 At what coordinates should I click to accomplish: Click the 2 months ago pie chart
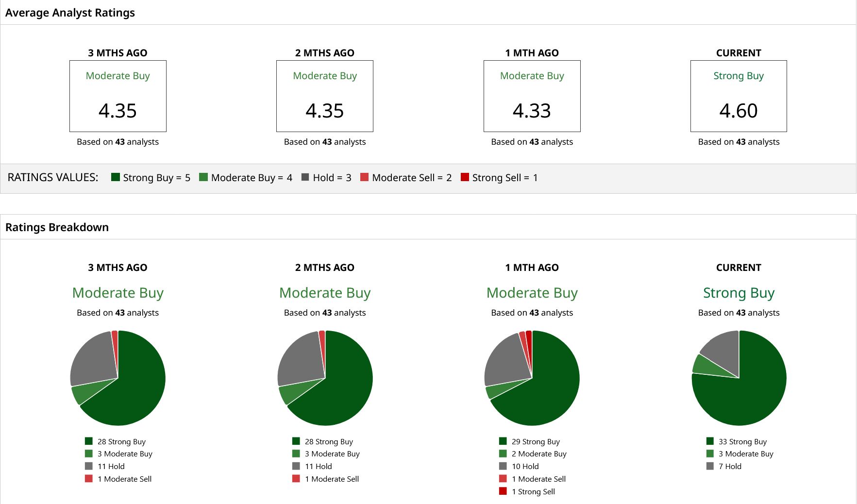(x=325, y=378)
